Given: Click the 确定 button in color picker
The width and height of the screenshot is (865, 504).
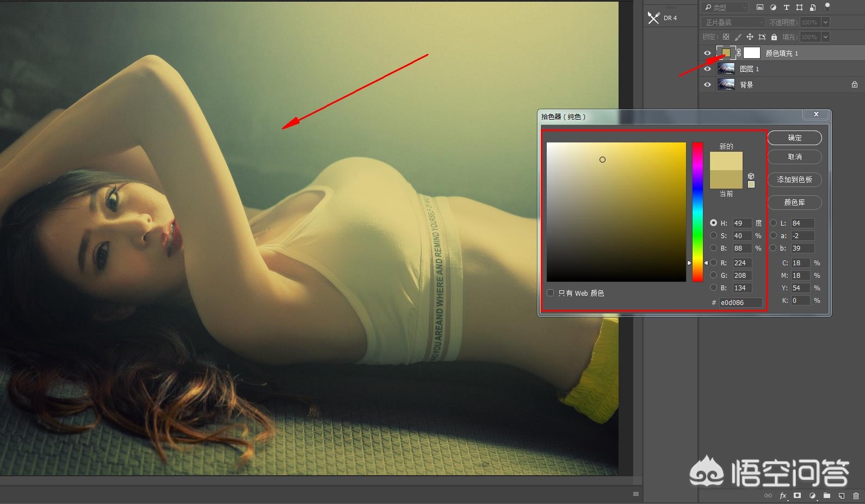Looking at the screenshot, I should [794, 138].
